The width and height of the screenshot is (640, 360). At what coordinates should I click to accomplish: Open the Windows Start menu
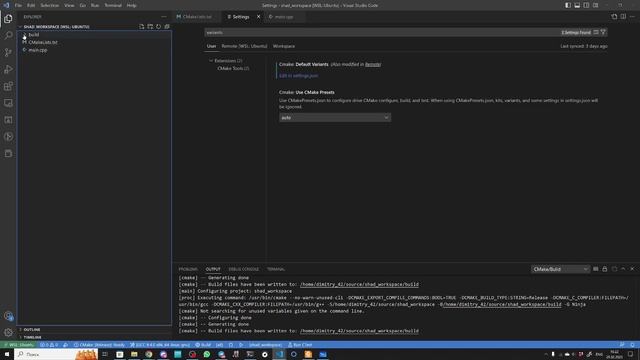point(7,354)
